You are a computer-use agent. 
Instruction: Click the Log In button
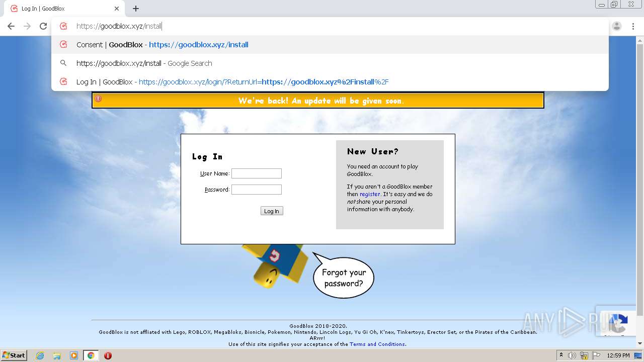(x=272, y=211)
